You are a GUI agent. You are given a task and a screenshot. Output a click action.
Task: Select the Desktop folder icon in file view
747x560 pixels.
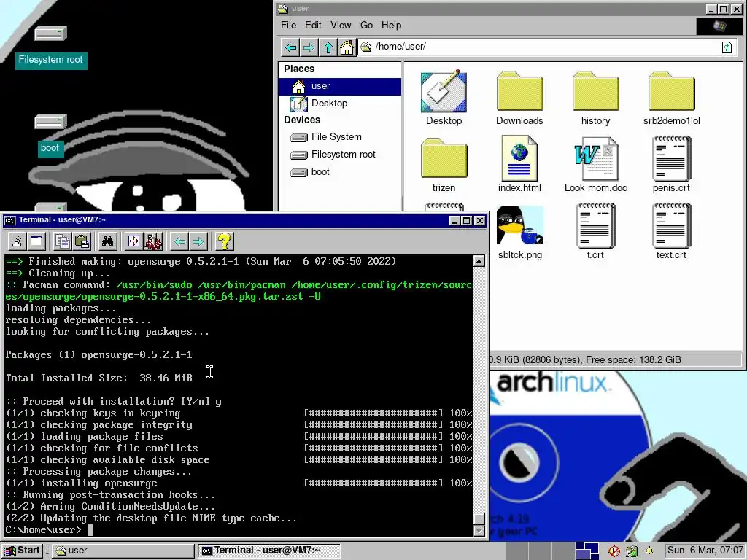[444, 99]
